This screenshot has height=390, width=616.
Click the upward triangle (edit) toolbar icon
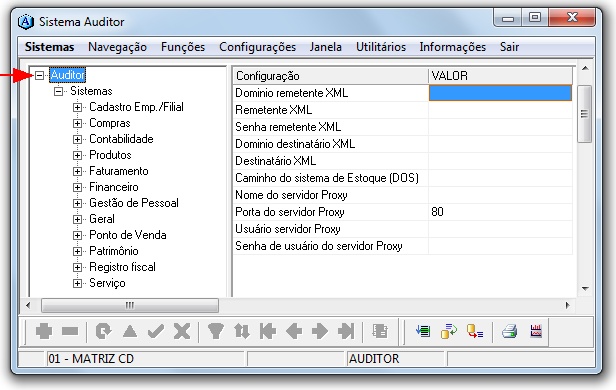130,331
